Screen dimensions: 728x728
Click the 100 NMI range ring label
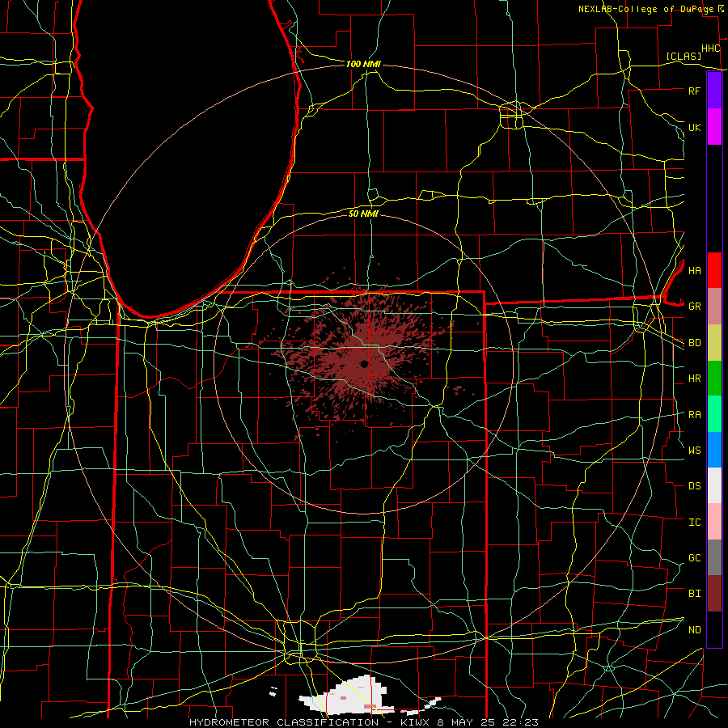[x=363, y=64]
